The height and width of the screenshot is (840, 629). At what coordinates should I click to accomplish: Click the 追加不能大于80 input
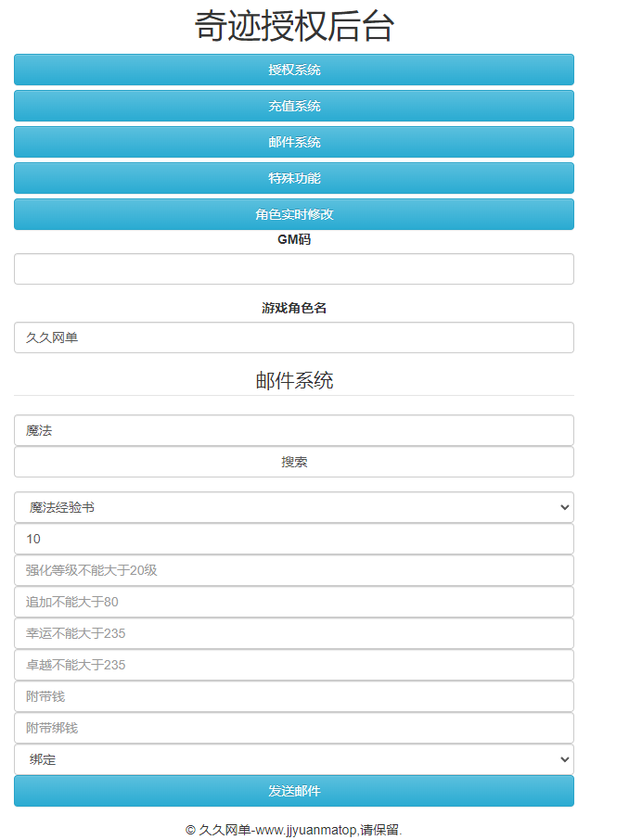coord(294,602)
